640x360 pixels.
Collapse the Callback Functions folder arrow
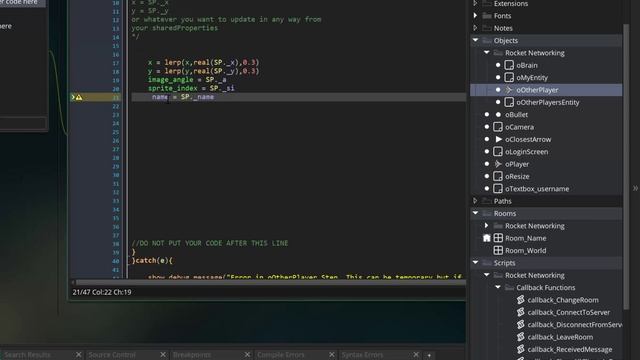pos(498,287)
